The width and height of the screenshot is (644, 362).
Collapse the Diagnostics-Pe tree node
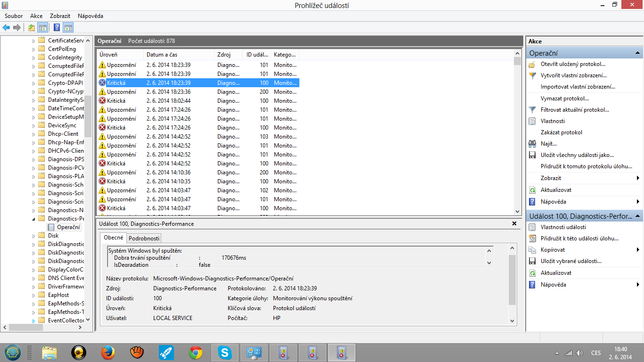(x=33, y=219)
